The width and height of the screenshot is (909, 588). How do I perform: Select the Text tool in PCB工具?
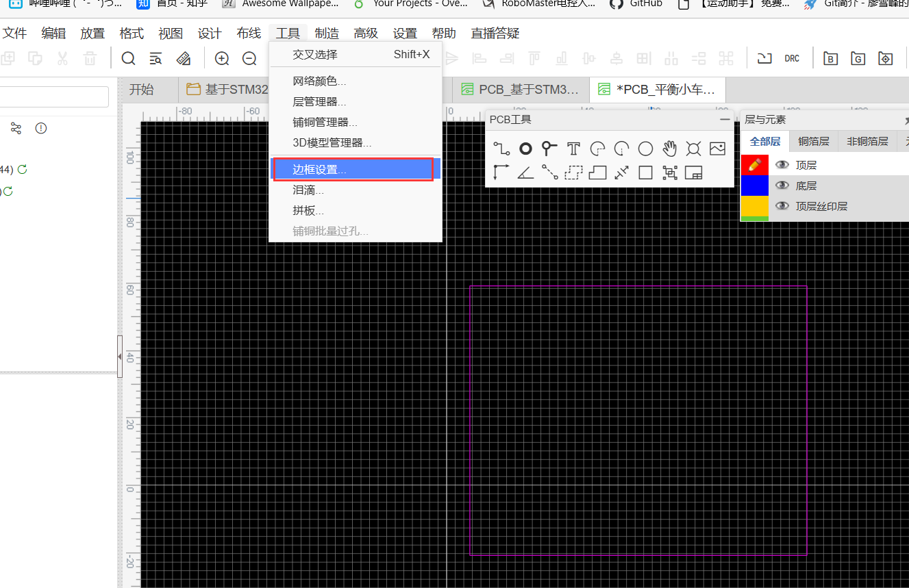pyautogui.click(x=573, y=149)
